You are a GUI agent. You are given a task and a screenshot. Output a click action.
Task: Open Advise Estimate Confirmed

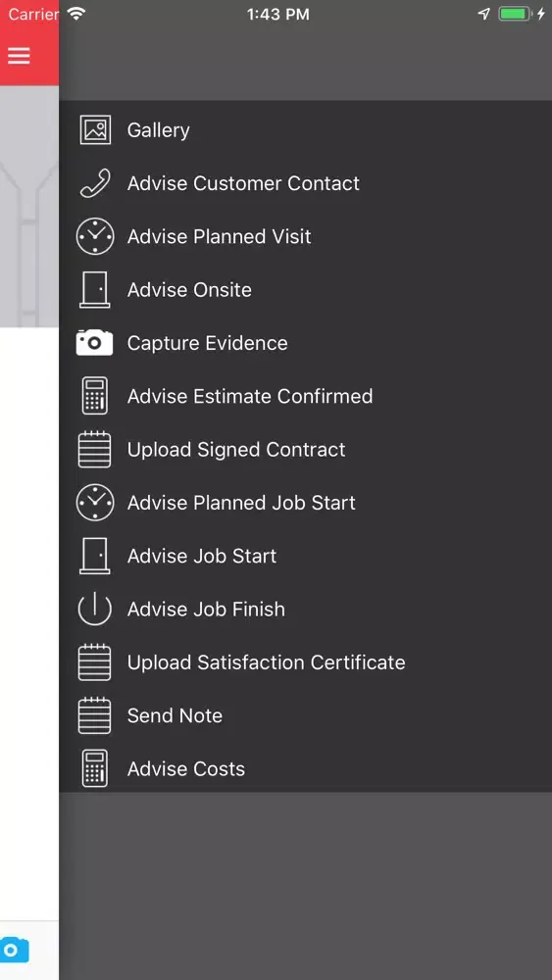click(x=305, y=396)
